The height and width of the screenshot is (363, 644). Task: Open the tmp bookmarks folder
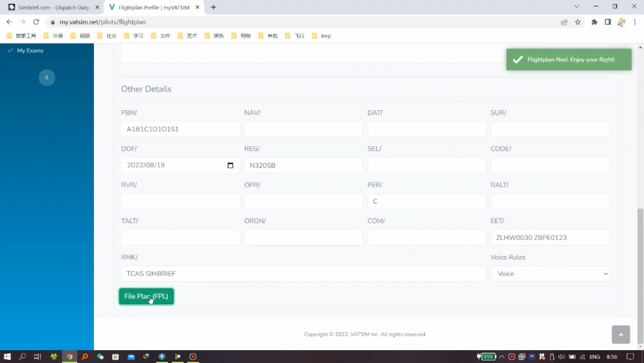coord(322,35)
